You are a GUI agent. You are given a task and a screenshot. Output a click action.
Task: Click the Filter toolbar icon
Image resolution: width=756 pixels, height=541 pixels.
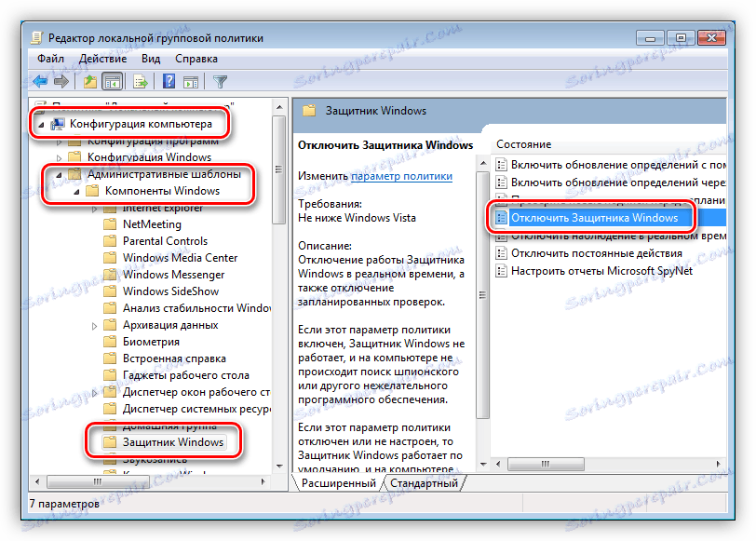click(218, 81)
